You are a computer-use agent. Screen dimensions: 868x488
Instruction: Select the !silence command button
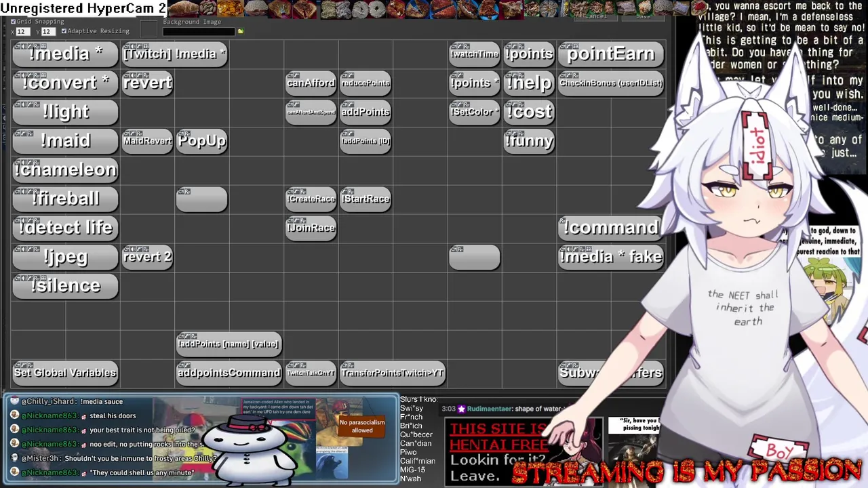coord(66,286)
